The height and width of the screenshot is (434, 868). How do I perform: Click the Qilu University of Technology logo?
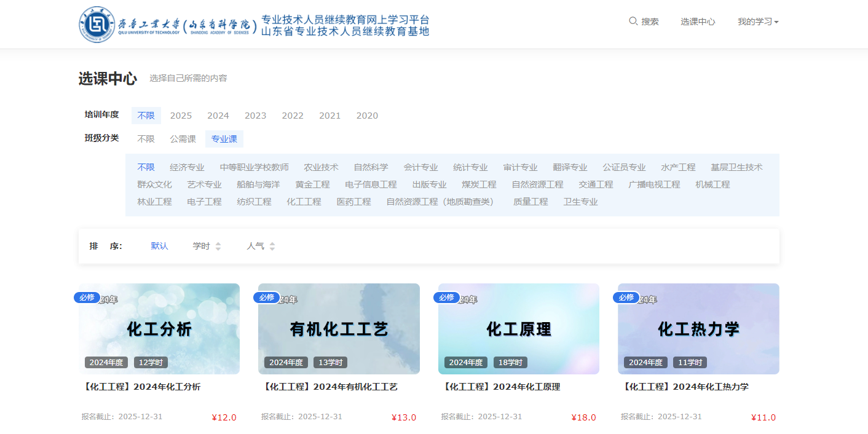coord(95,24)
